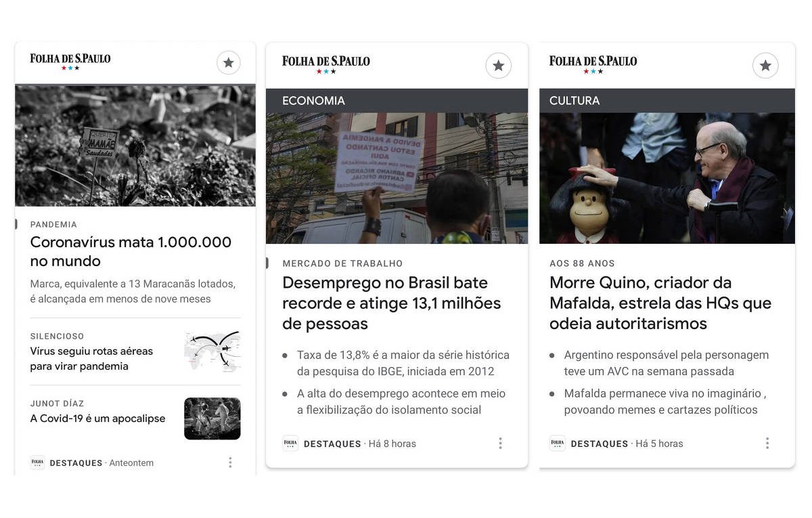Screen dimensions: 812x518
Task: Open the flight routes map thumbnail
Action: (x=212, y=351)
